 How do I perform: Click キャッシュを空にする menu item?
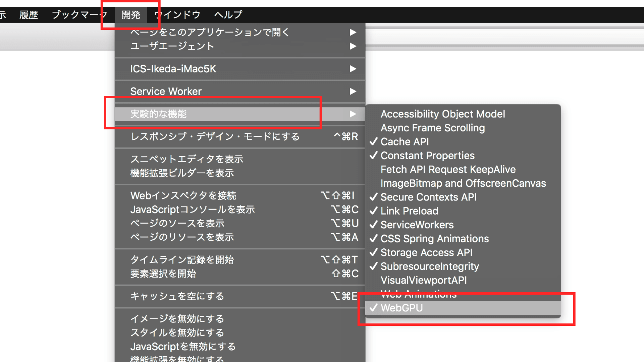point(177,296)
